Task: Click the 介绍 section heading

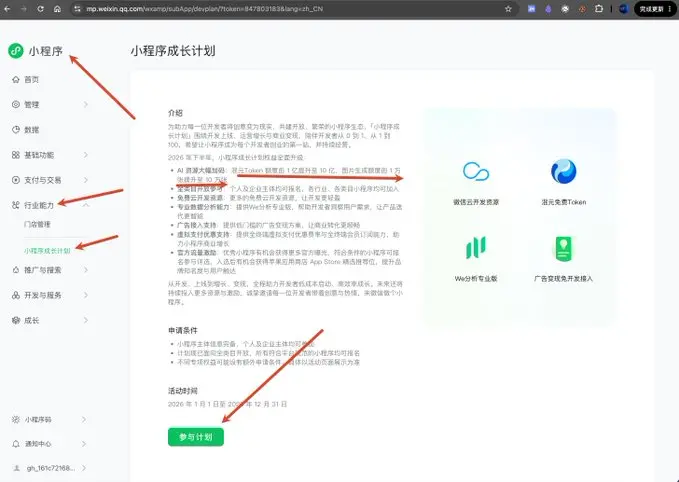Action: 175,113
